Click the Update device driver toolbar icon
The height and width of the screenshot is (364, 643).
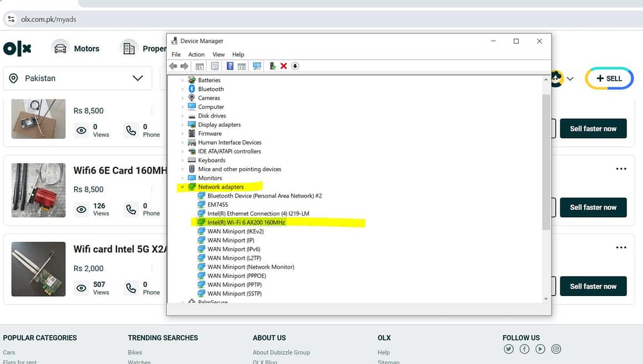pyautogui.click(x=272, y=66)
